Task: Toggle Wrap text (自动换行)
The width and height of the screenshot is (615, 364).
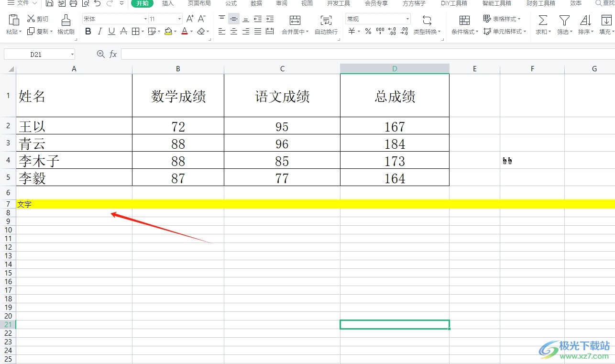Action: point(326,25)
